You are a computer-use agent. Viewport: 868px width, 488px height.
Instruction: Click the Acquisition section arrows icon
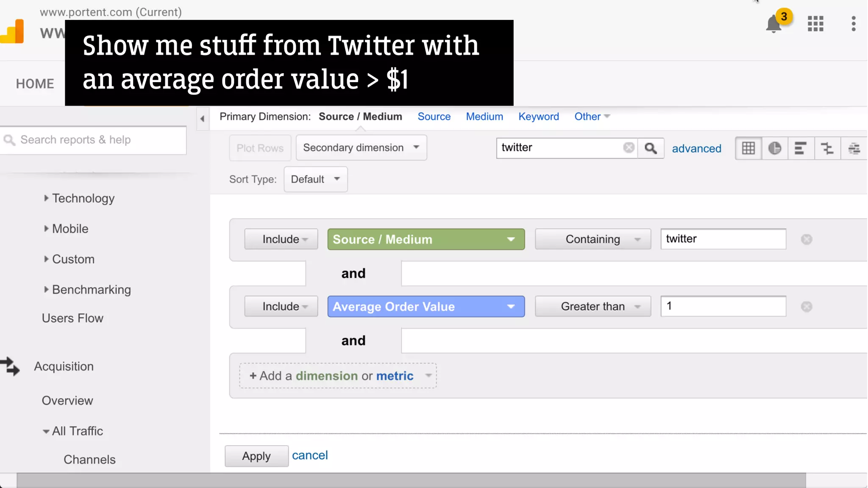(10, 366)
